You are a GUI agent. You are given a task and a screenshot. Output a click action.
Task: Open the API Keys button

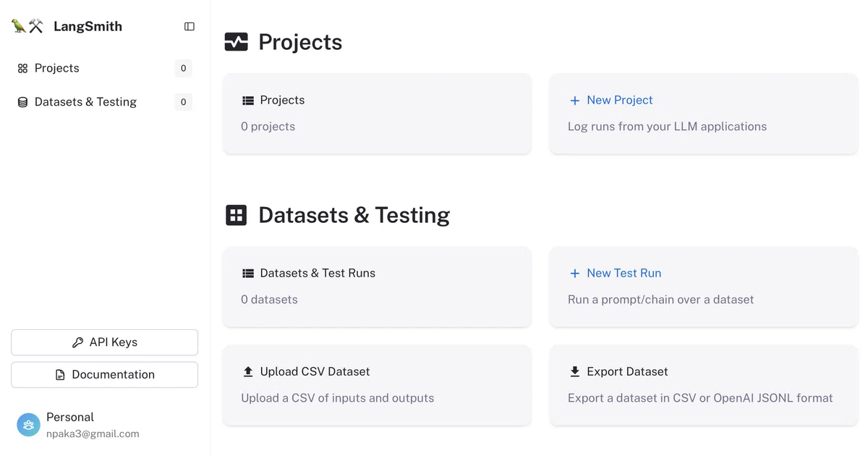(x=105, y=342)
